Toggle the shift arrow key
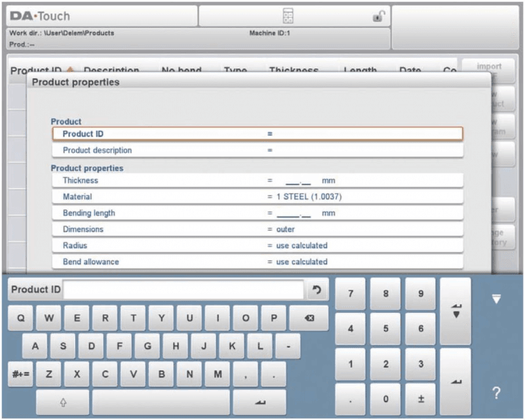525x420 pixels. pyautogui.click(x=63, y=402)
